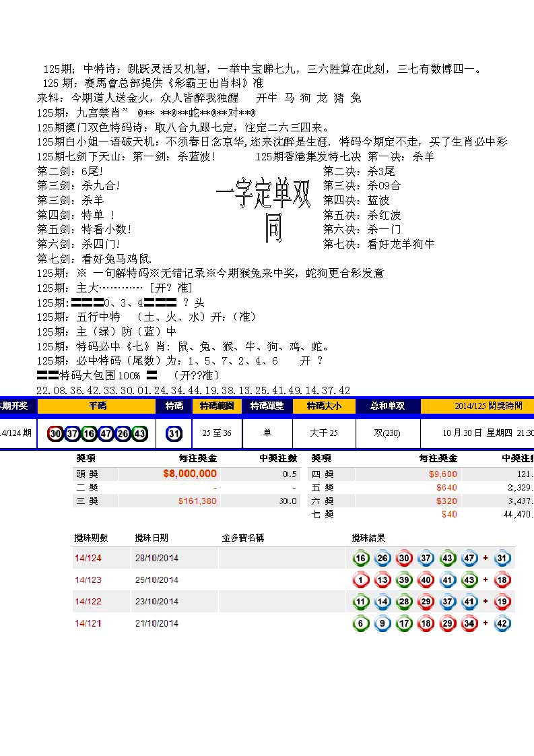Click the date 25/10/2014
The height and width of the screenshot is (756, 534).
click(x=157, y=579)
